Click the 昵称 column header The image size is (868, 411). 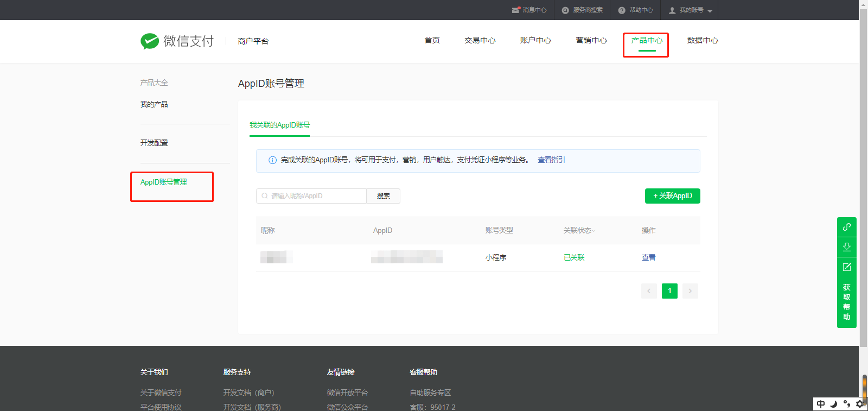pyautogui.click(x=268, y=230)
